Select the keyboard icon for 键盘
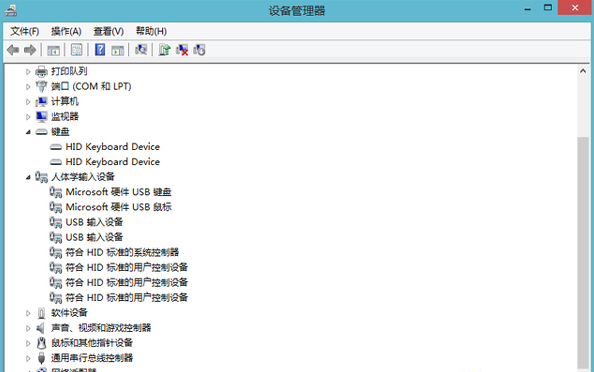Screen dimensions: 594x372 pos(41,132)
